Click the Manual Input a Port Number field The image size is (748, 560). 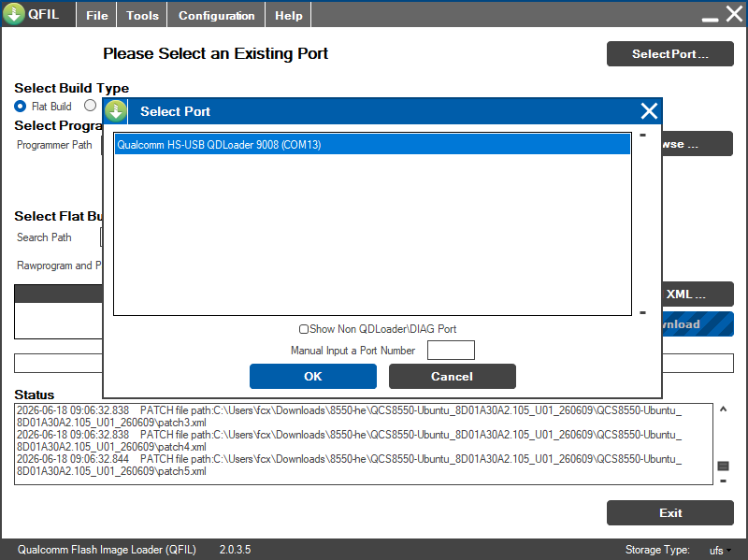(x=451, y=351)
